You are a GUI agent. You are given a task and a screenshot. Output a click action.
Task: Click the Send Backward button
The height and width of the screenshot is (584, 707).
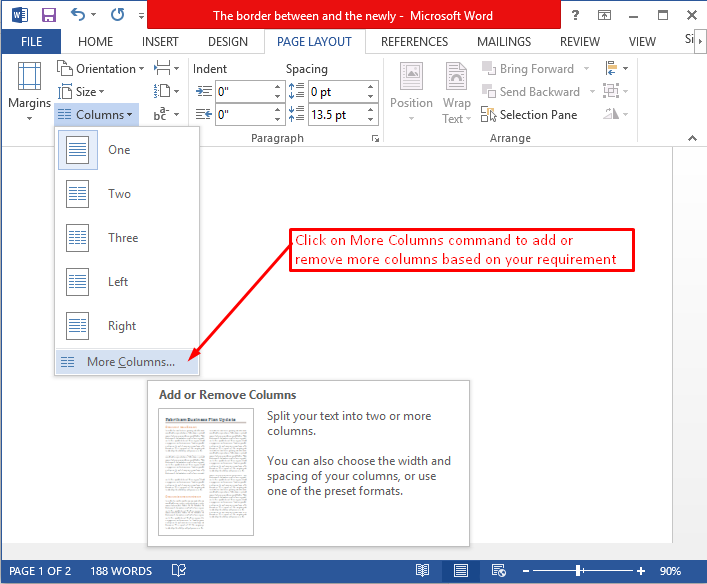click(531, 92)
